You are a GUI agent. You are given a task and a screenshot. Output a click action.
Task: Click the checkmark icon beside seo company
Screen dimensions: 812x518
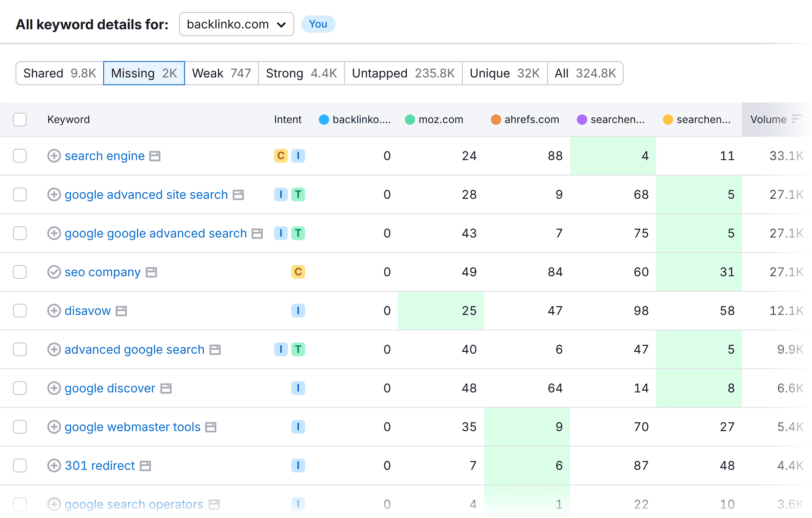(x=54, y=272)
